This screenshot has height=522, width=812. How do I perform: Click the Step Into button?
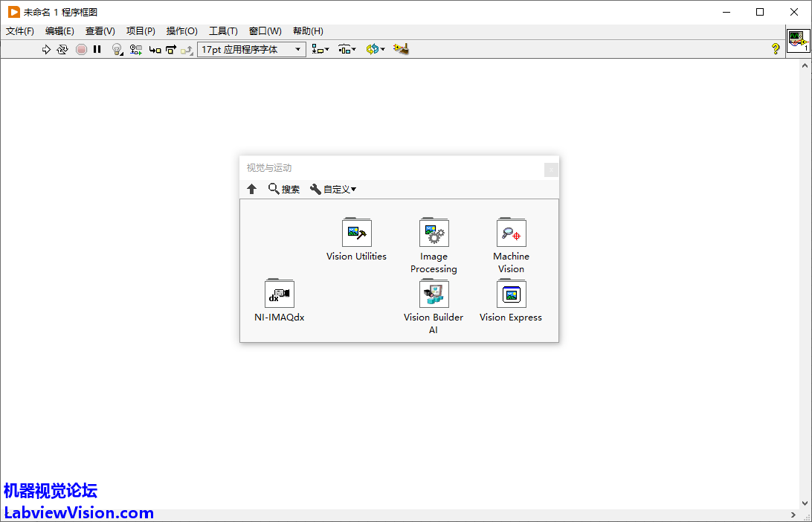[155, 50]
